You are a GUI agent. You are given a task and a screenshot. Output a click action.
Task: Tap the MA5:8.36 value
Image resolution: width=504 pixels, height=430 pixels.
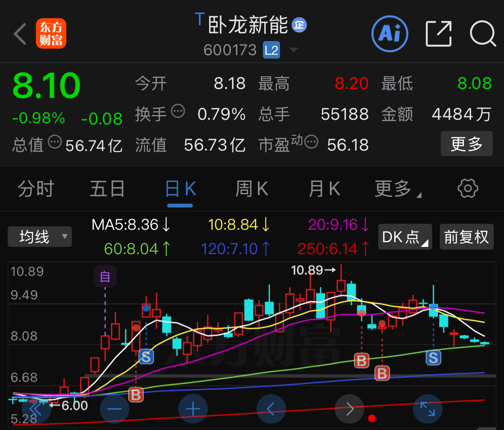point(131,225)
